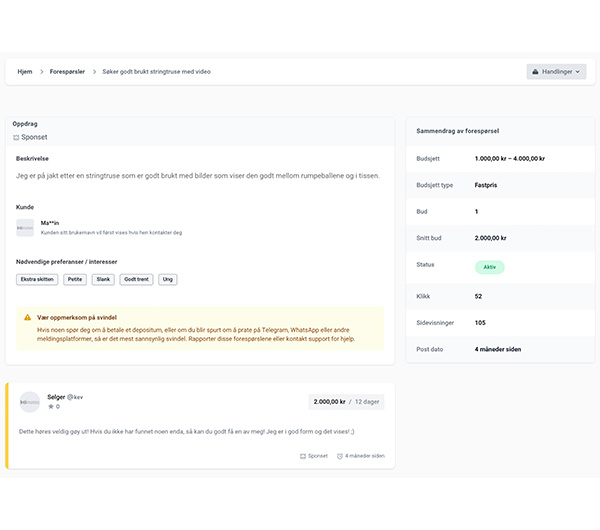600x530 pixels.
Task: Open Forespørsler breadcrumb link
Action: pos(67,72)
